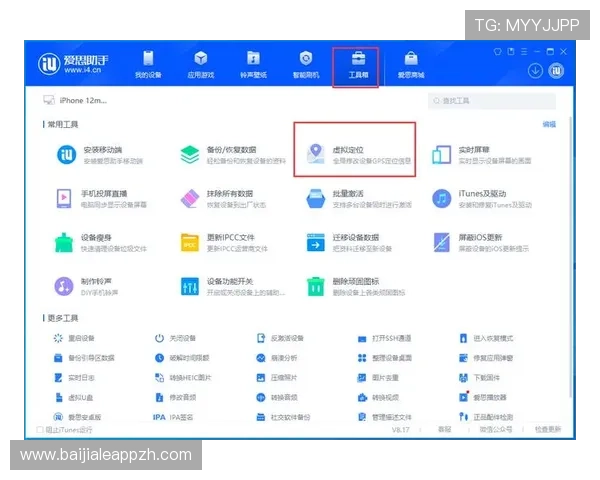Switch to the 应用游戏 apps tab
600x480 pixels.
coord(201,64)
